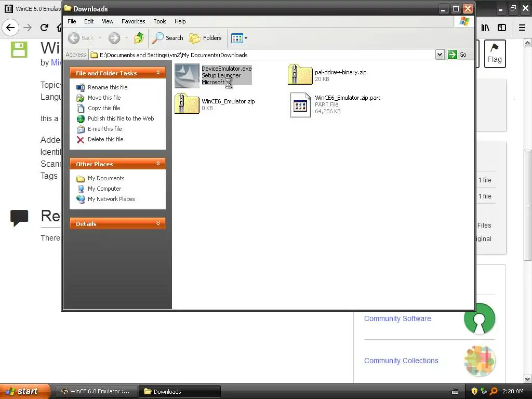Screen dimensions: 532x399
Task: Open the Help menu
Action: (x=180, y=21)
